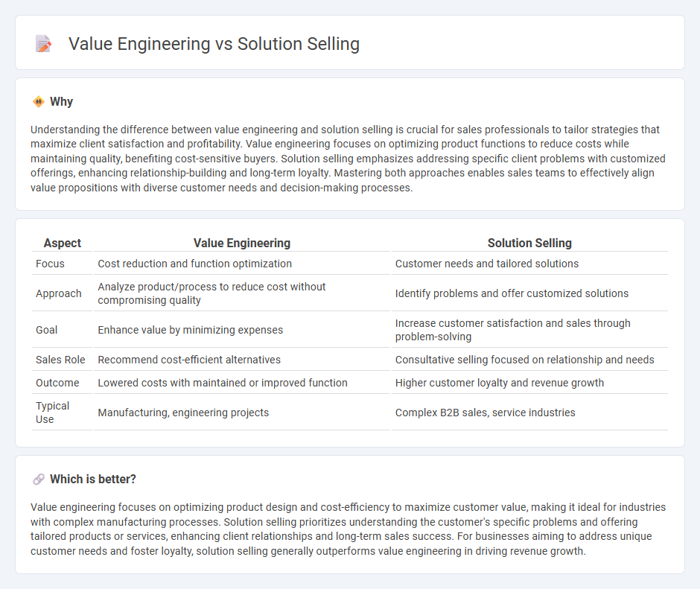Click cell Manufacturing, engineering projects

pos(242,413)
